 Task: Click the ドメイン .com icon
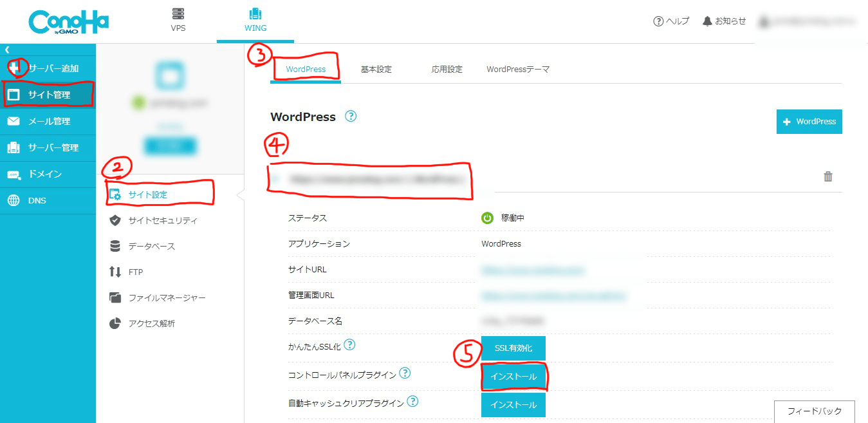pyautogui.click(x=14, y=174)
